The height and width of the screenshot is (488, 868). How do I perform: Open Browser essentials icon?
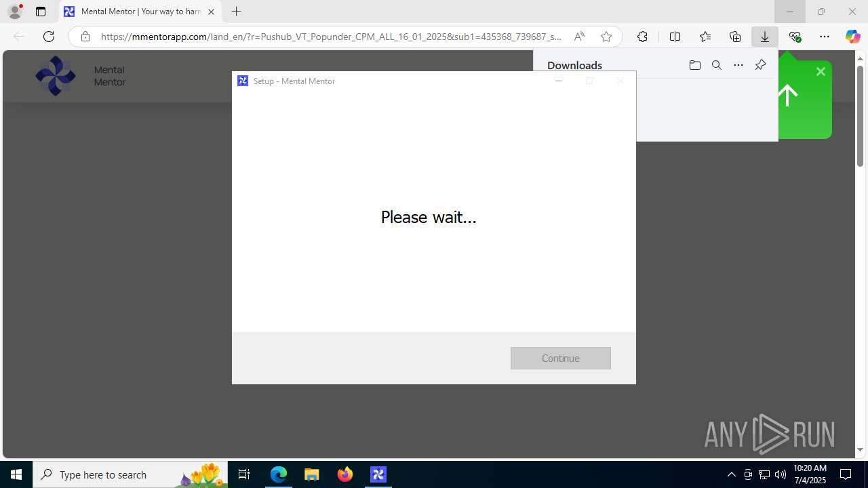pyautogui.click(x=795, y=37)
